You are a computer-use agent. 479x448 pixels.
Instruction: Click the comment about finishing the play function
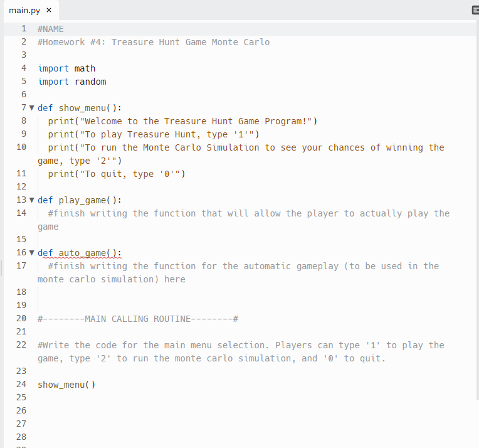coord(243,220)
